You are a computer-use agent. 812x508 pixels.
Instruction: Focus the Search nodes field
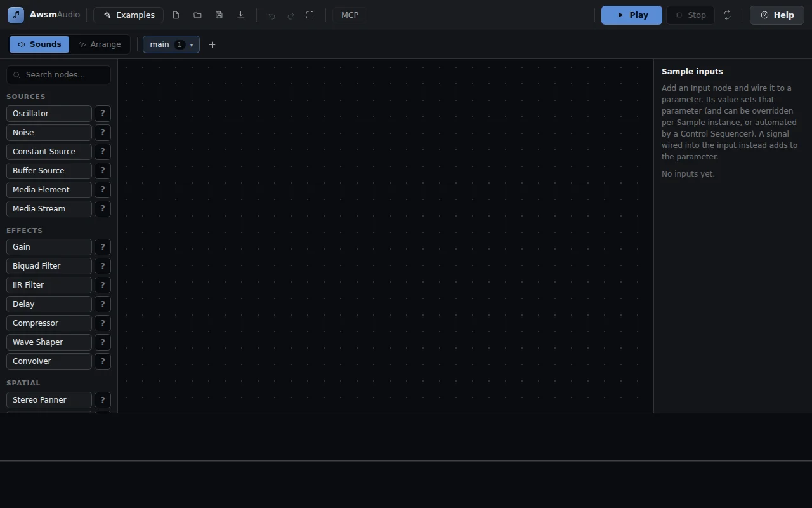pos(58,75)
